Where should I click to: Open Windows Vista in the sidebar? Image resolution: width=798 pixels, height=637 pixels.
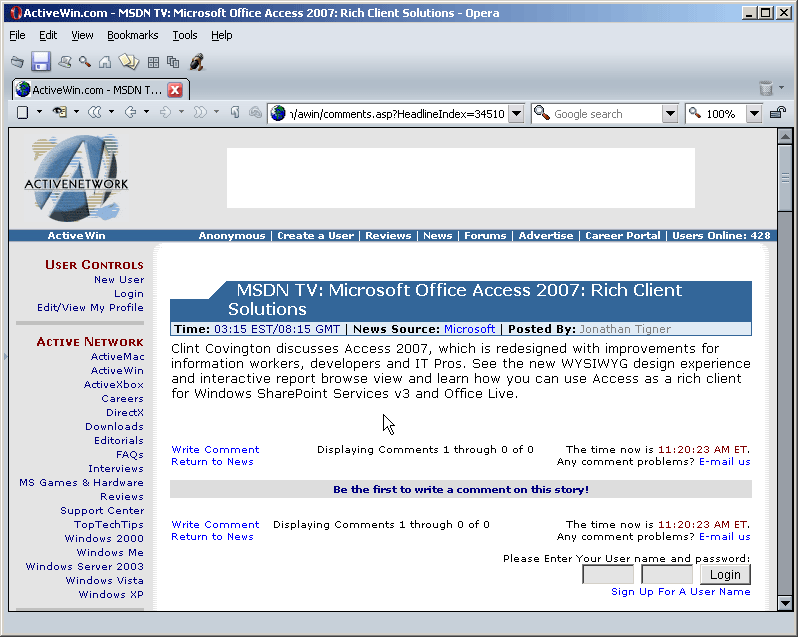104,581
